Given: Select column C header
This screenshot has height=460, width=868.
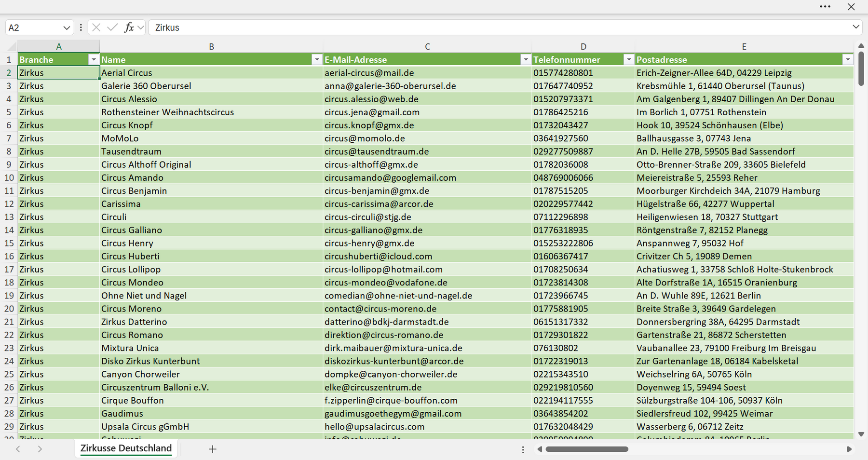Looking at the screenshot, I should tap(427, 46).
